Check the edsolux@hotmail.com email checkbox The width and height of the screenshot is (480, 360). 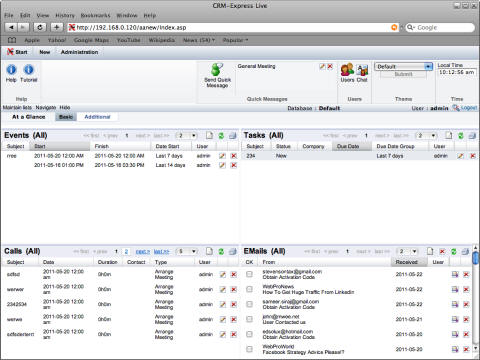point(249,334)
